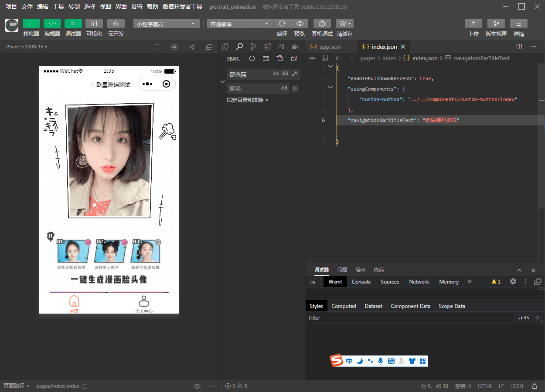This screenshot has height=392, width=545.
Task: Toggle match case in search box
Action: (x=276, y=74)
